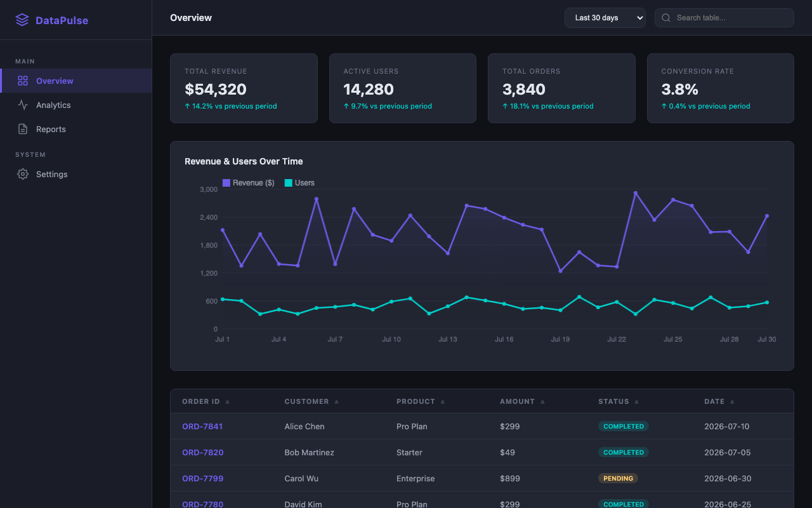The height and width of the screenshot is (508, 812).
Task: Click the Customer column sort arrow
Action: pyautogui.click(x=337, y=401)
